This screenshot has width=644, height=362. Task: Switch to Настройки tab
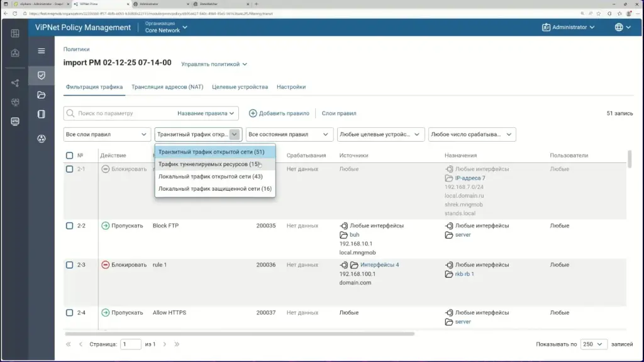tap(291, 87)
